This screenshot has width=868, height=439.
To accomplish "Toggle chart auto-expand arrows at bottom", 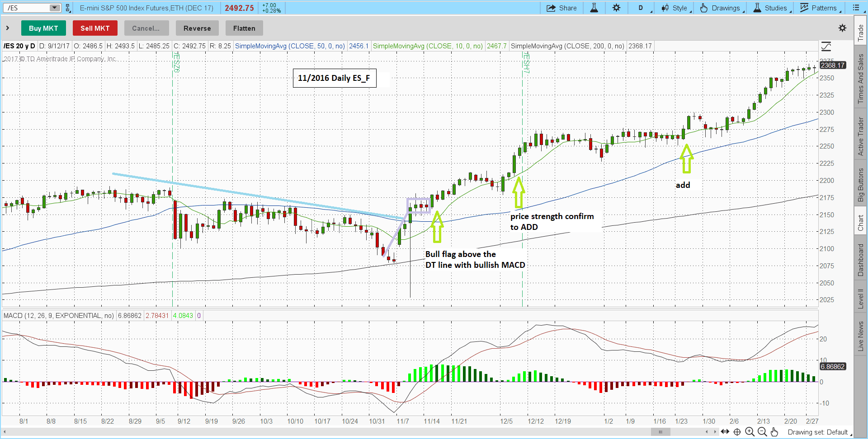I will click(725, 432).
